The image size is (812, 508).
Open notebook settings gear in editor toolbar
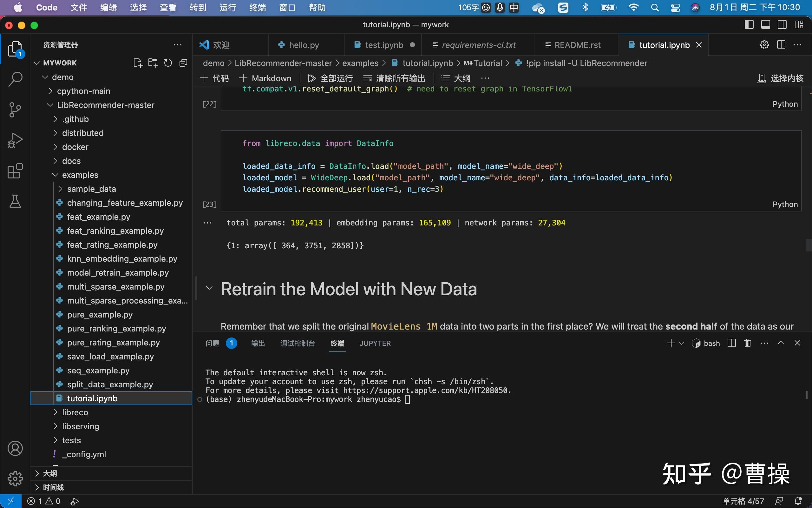(x=764, y=45)
